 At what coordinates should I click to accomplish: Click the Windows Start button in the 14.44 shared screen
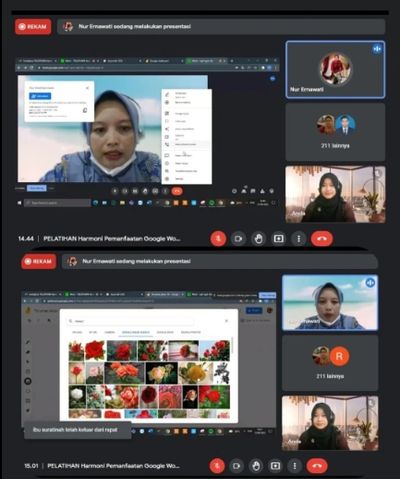[19, 203]
